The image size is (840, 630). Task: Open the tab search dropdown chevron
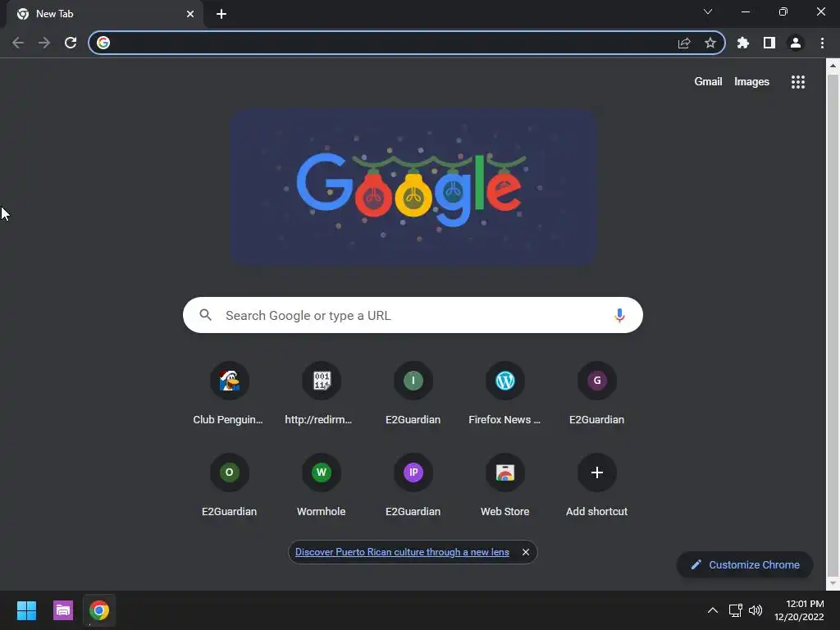708,11
